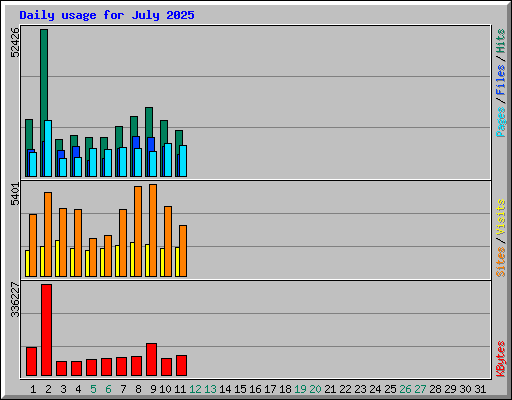The height and width of the screenshot is (400, 512).
Task: Click the red KBytes bar for day 9
Action: (x=151, y=359)
